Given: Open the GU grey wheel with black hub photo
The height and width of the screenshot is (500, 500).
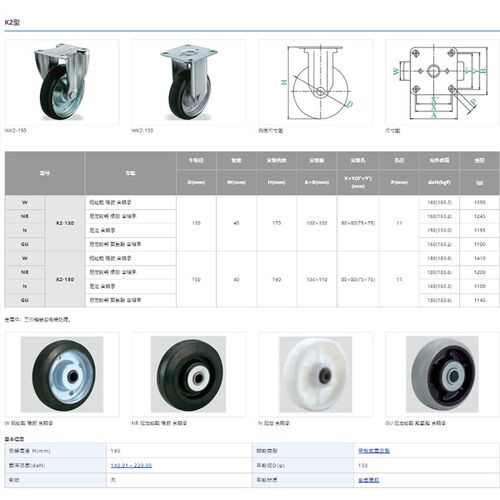Looking at the screenshot, I should [442, 374].
